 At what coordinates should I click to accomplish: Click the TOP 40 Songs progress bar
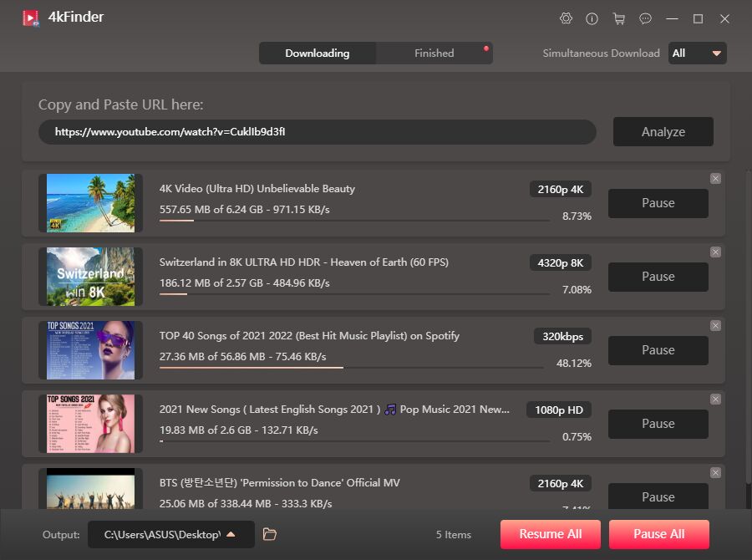(x=352, y=368)
